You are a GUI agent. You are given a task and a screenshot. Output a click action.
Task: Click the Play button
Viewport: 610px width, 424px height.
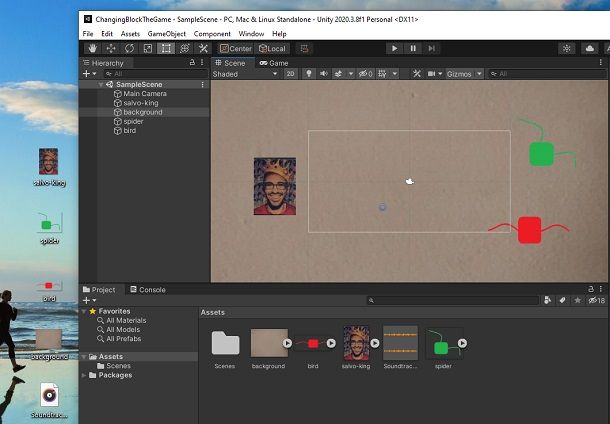pyautogui.click(x=394, y=49)
